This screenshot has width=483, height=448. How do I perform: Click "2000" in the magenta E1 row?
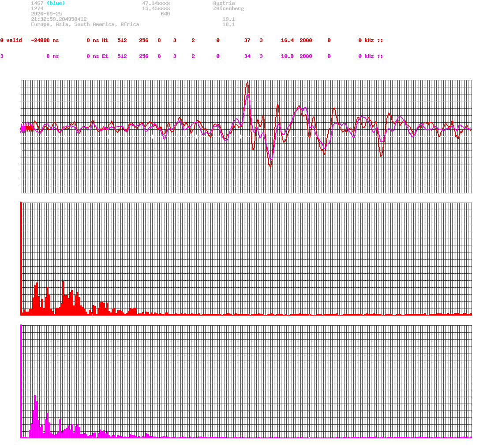pyautogui.click(x=306, y=56)
